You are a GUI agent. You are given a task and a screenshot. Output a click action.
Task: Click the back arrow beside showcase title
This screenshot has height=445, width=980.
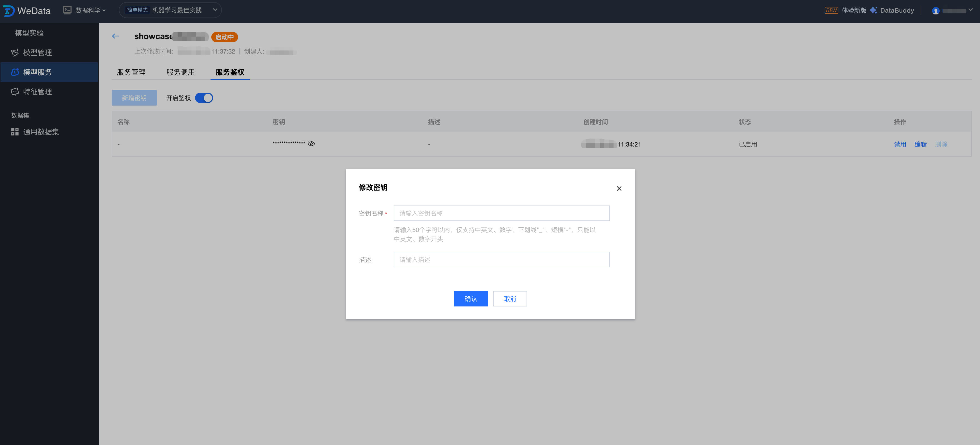[115, 36]
